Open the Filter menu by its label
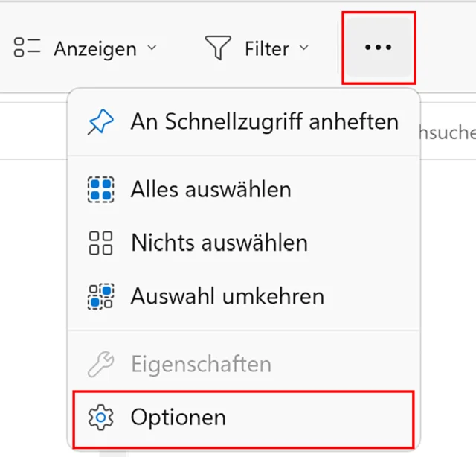The width and height of the screenshot is (476, 457). (266, 49)
